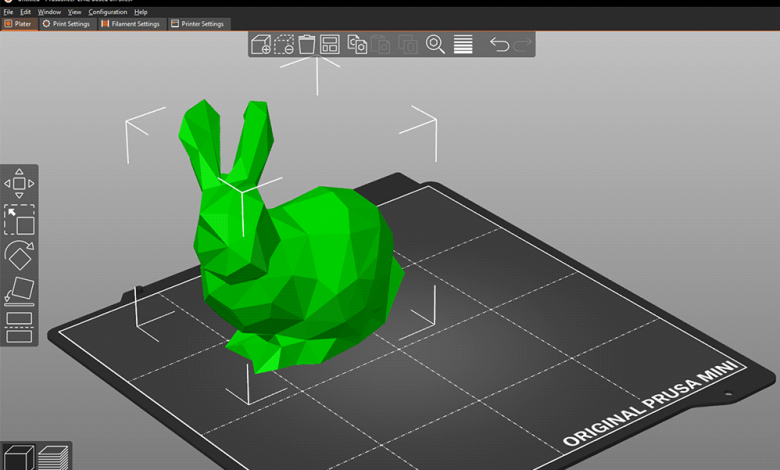Open the Edit menu
780x470 pixels.
[x=25, y=11]
